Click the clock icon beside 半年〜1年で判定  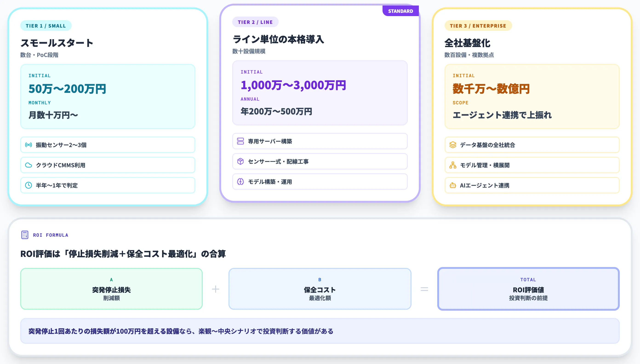[29, 185]
